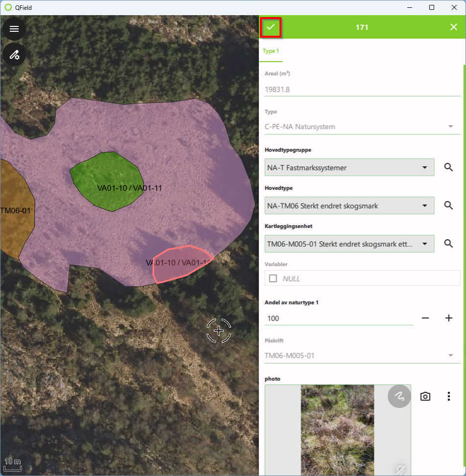Search Kartleggingsenhet values with magnifier icon
This screenshot has height=476, width=466.
[x=448, y=243]
